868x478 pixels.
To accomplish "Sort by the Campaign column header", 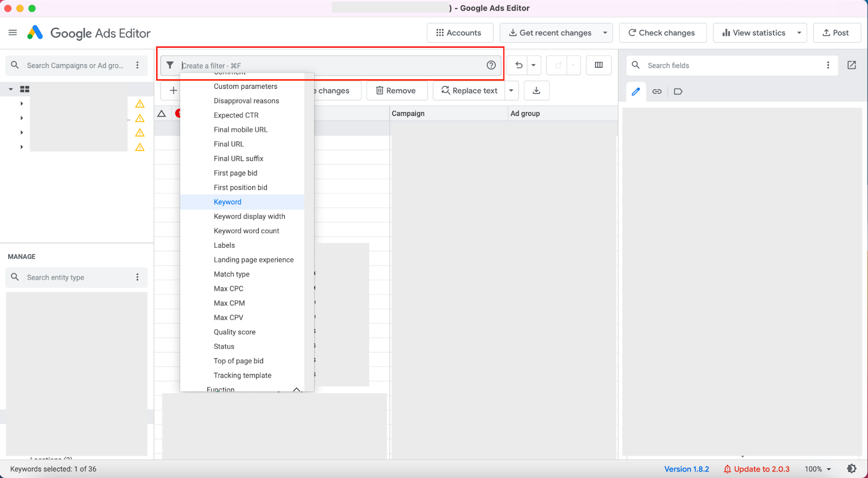I will tap(448, 113).
